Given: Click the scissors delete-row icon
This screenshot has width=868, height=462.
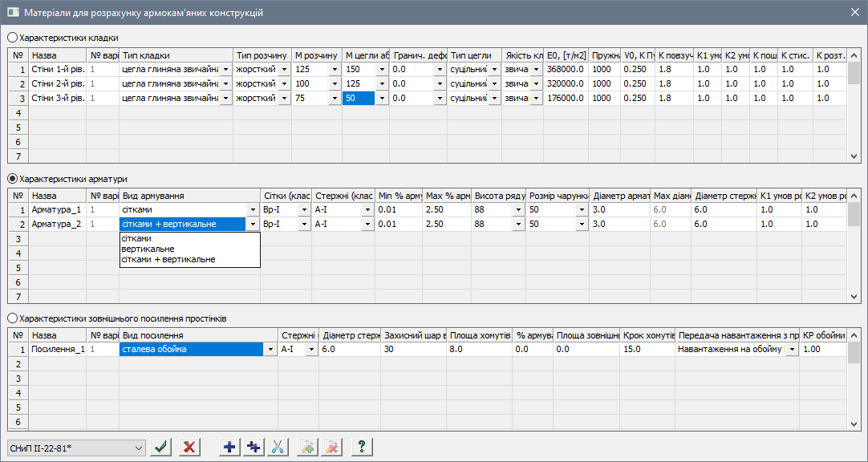Looking at the screenshot, I should point(278,447).
